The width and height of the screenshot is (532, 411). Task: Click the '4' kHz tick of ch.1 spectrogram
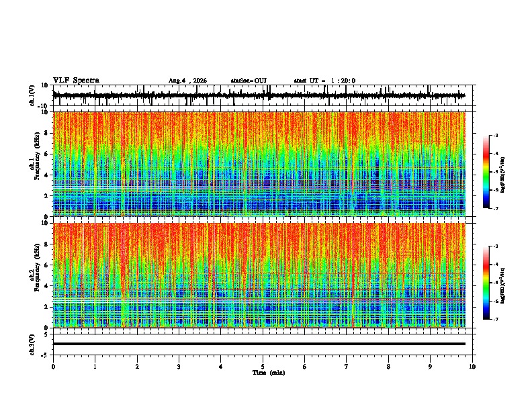pyautogui.click(x=47, y=175)
